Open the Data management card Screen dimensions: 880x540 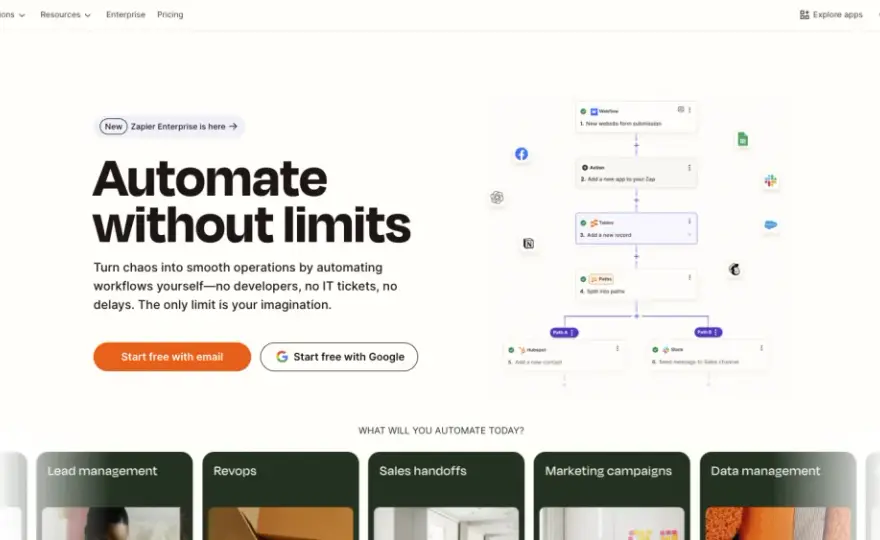coord(778,496)
